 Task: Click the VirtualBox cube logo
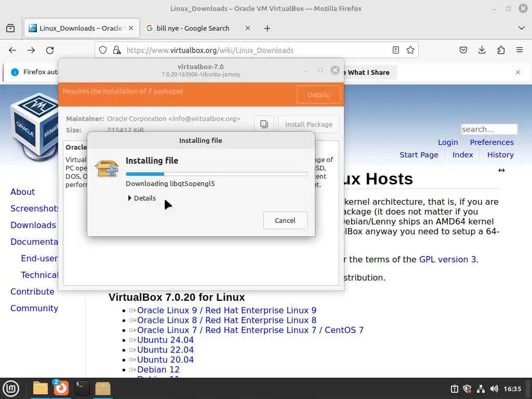click(34, 127)
